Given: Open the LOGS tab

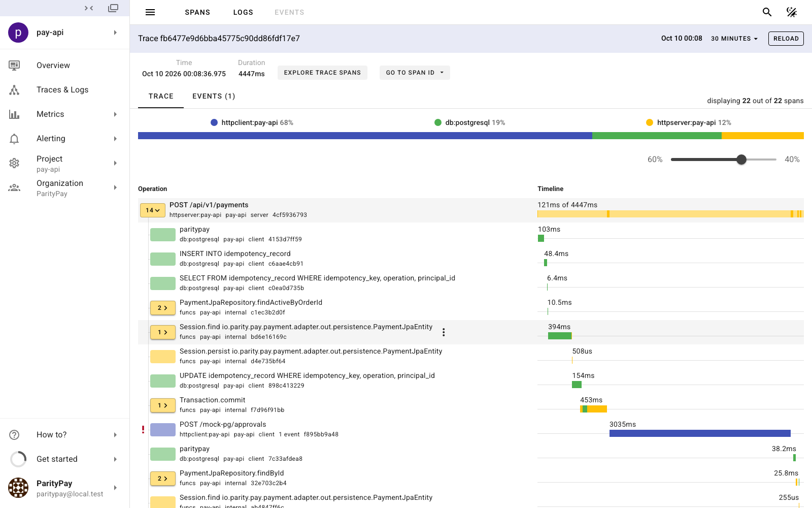Looking at the screenshot, I should point(243,12).
